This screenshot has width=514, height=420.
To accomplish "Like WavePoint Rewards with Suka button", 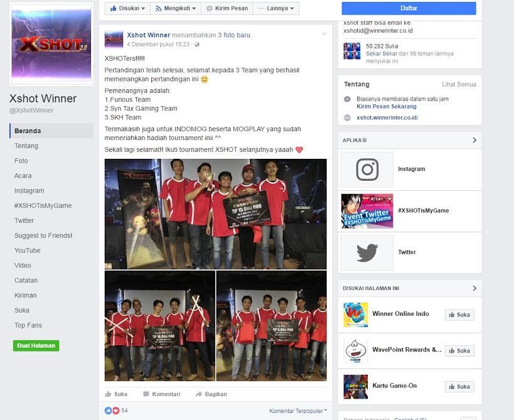I will point(459,351).
